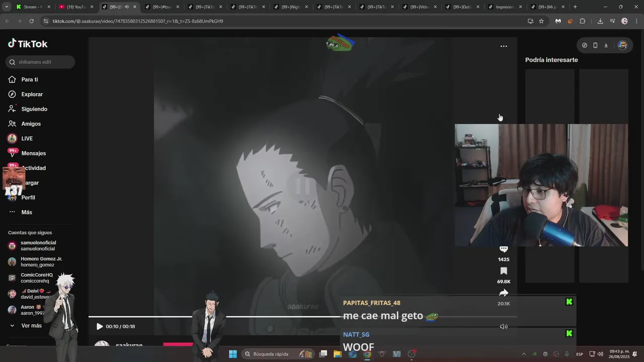Open Chrome tab search dropdown

tap(7, 7)
